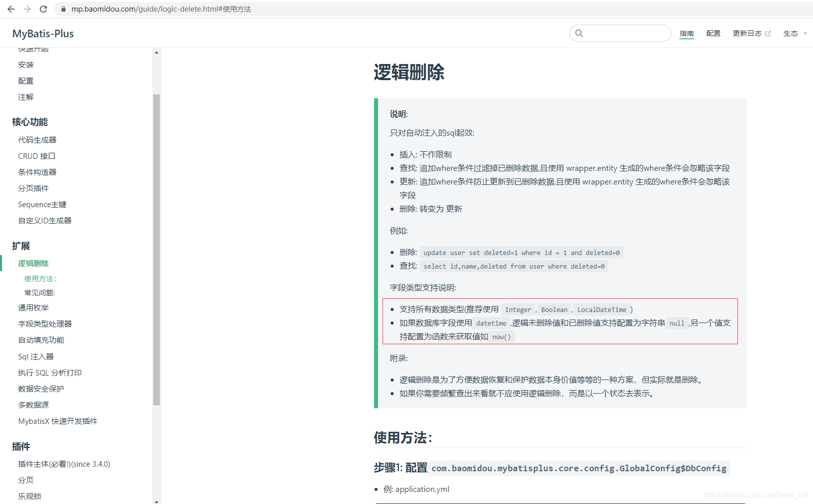Screen dimensions: 813x504
Task: Click the sidebar scrollbar thumb
Action: [x=156, y=249]
